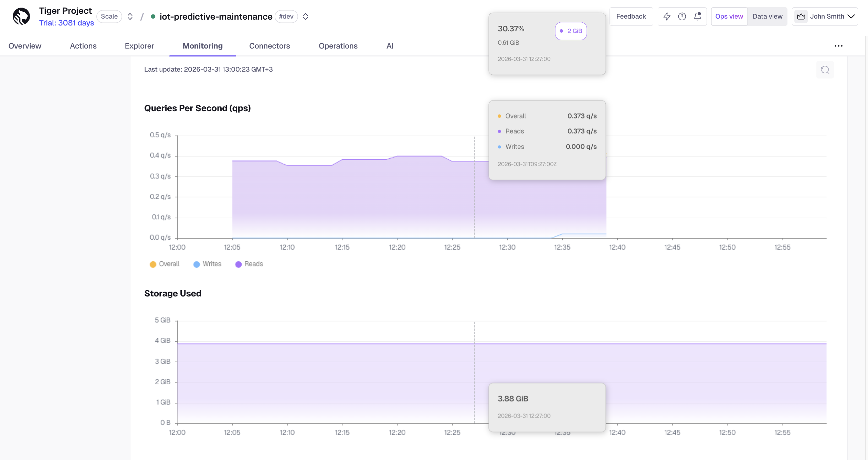Toggle the Writes series in the qps legend

208,264
